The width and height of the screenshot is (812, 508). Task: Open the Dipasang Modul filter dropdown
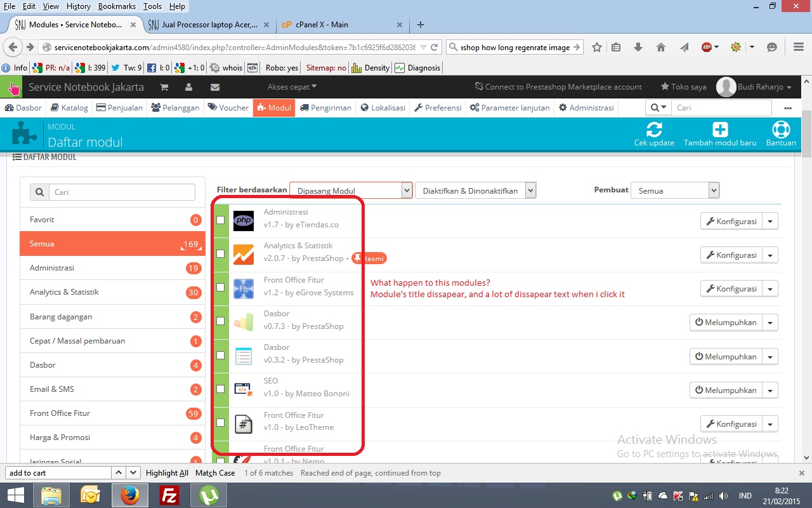click(x=351, y=190)
